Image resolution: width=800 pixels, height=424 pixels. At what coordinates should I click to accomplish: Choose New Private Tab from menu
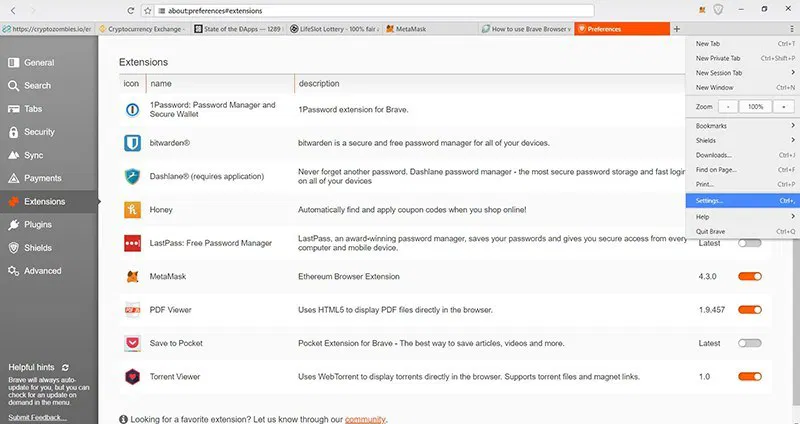(743, 58)
